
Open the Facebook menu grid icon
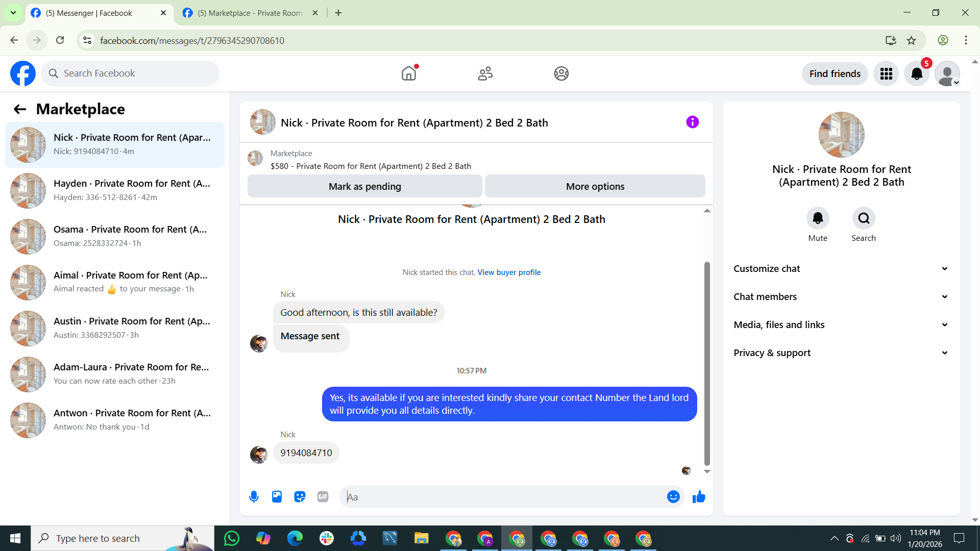pos(886,74)
